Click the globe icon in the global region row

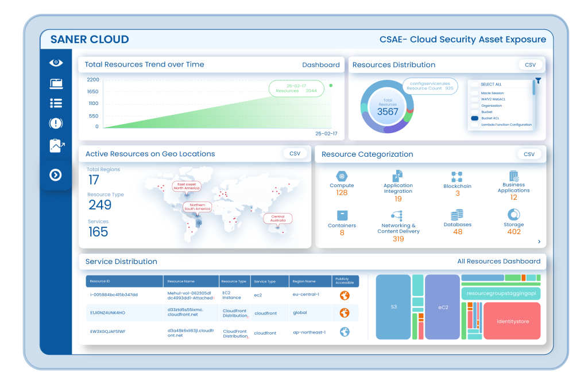coord(345,313)
